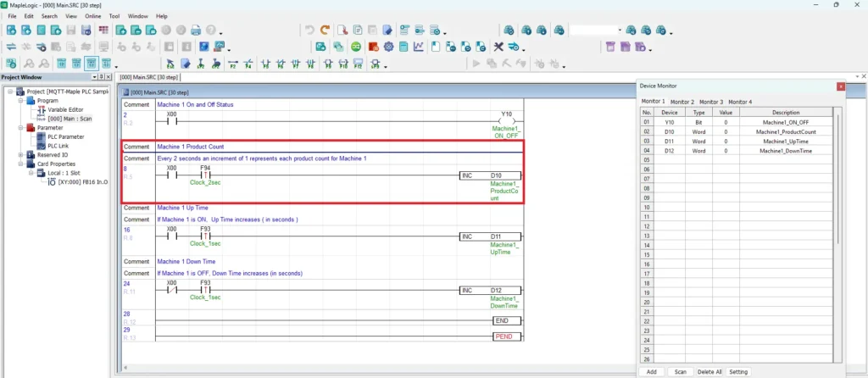Open the Variable Editor tree item

tap(65, 109)
